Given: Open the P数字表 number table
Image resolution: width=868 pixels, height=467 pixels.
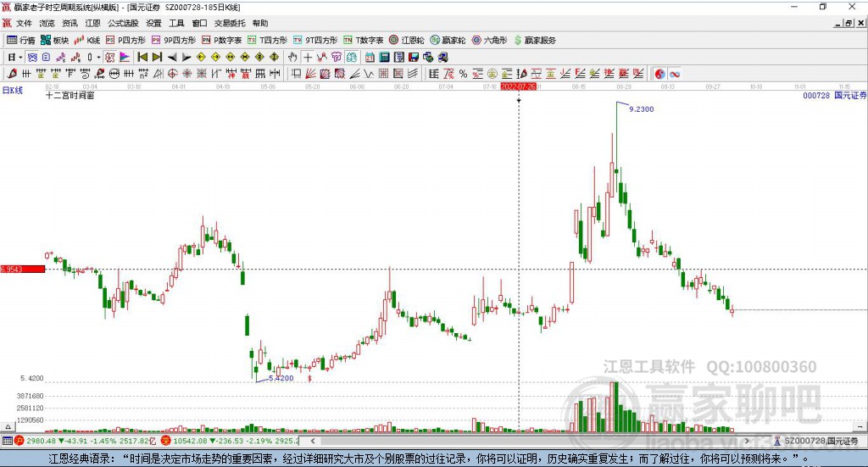Looking at the screenshot, I should (221, 41).
